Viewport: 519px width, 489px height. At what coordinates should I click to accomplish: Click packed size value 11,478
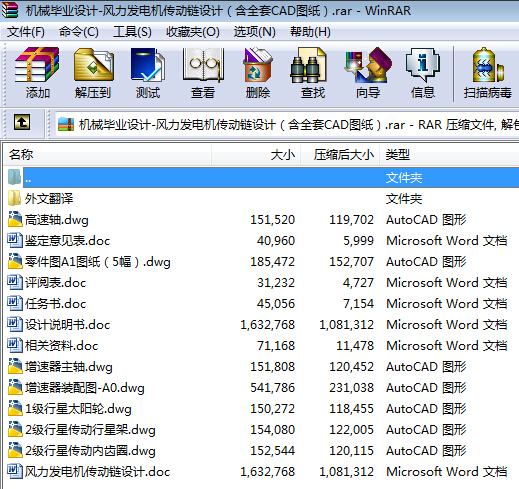[355, 346]
